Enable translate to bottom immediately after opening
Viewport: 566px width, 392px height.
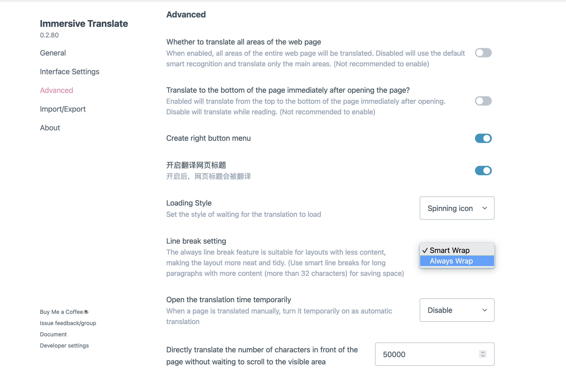point(483,101)
